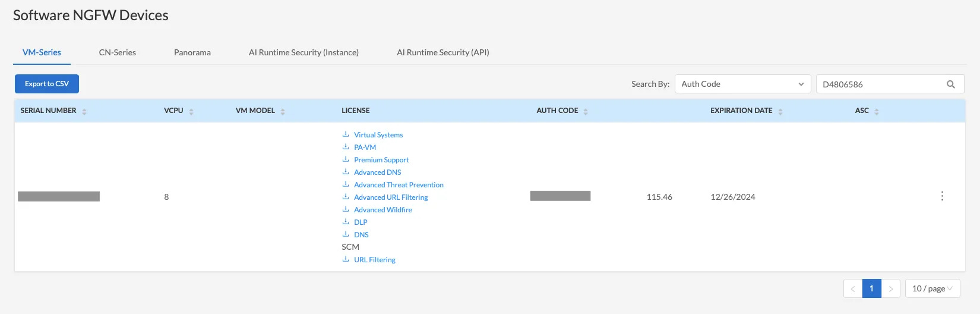Open AI Runtime Security (Instance) tab
The width and height of the screenshot is (980, 314).
coord(304,52)
